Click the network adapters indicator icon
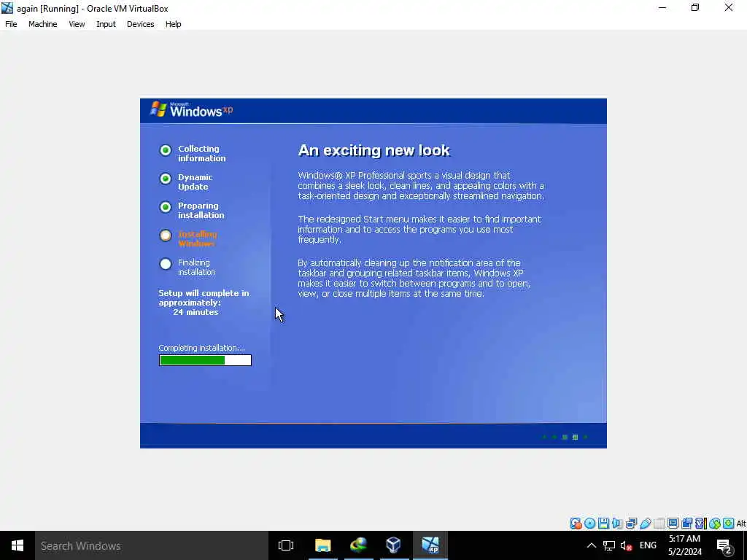Viewport: 747px width, 560px height. click(631, 524)
